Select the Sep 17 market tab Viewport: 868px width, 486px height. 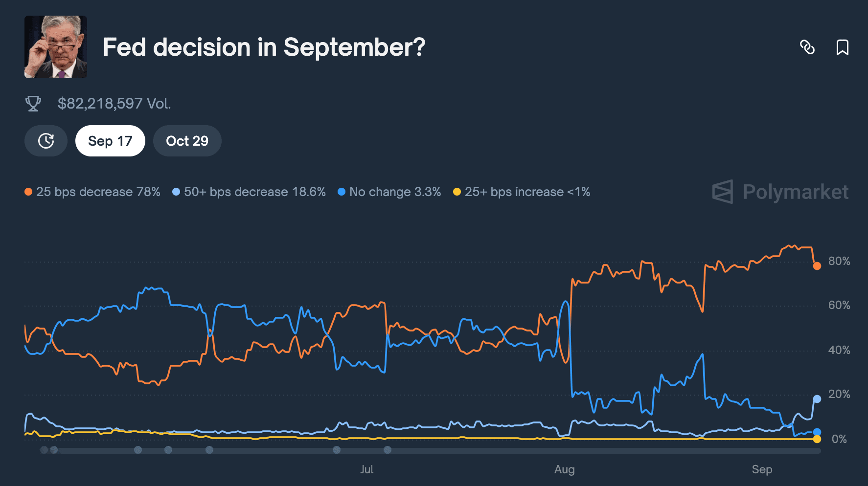(110, 141)
